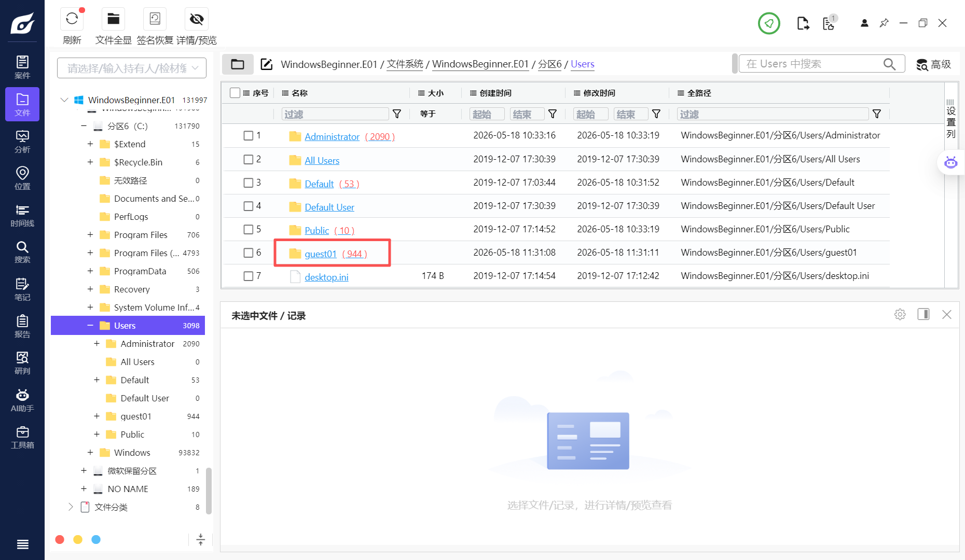Image resolution: width=965 pixels, height=560 pixels.
Task: Expand the $Extend folder node
Action: tap(90, 144)
